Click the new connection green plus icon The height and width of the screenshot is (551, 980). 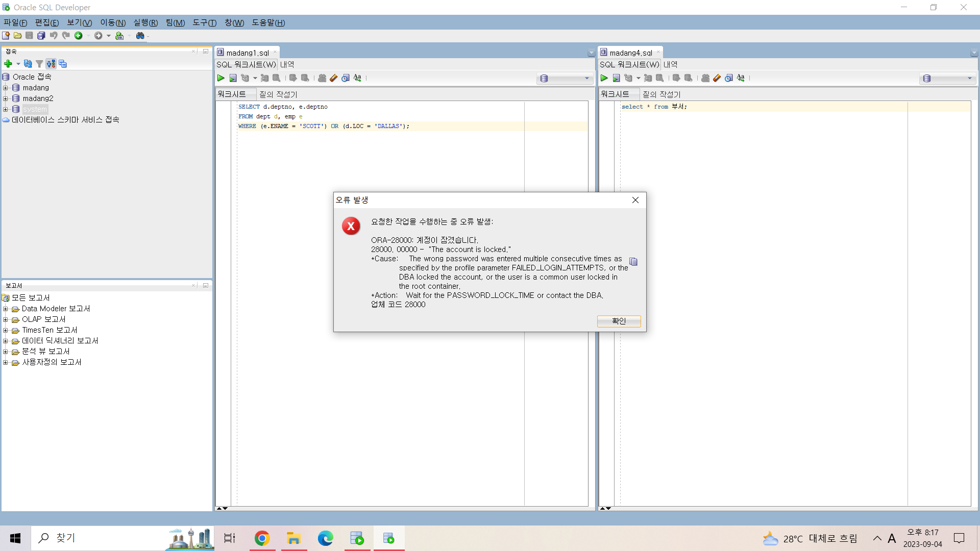point(8,64)
